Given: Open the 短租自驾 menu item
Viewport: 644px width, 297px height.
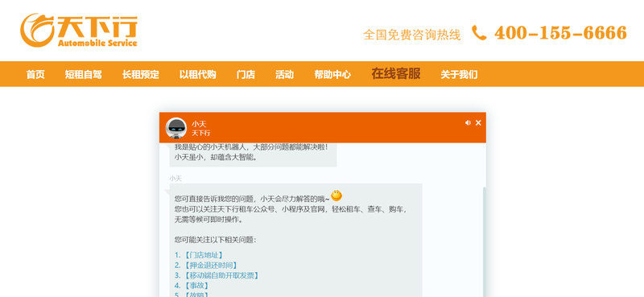Looking at the screenshot, I should click(x=84, y=74).
